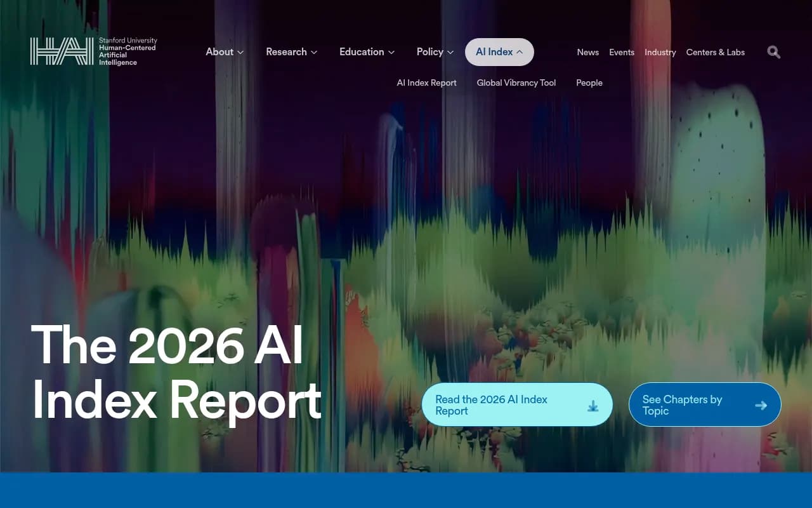Collapse the AI Index menu

(x=499, y=52)
